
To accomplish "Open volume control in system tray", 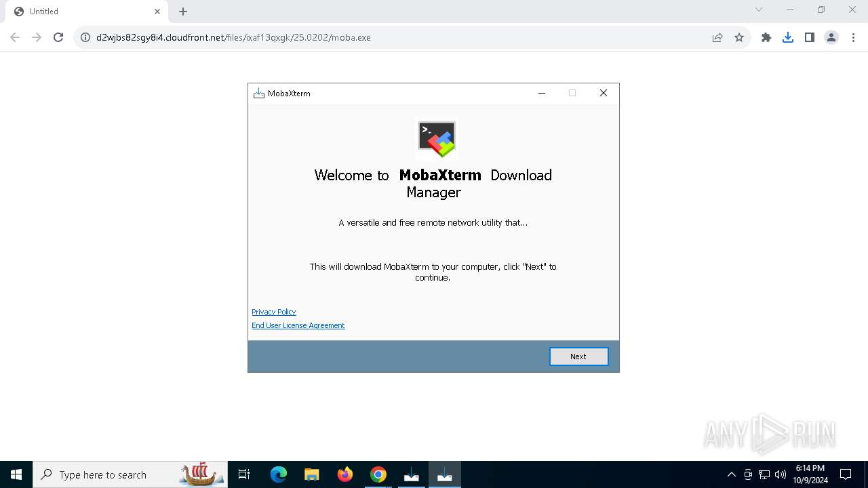I will 781,474.
